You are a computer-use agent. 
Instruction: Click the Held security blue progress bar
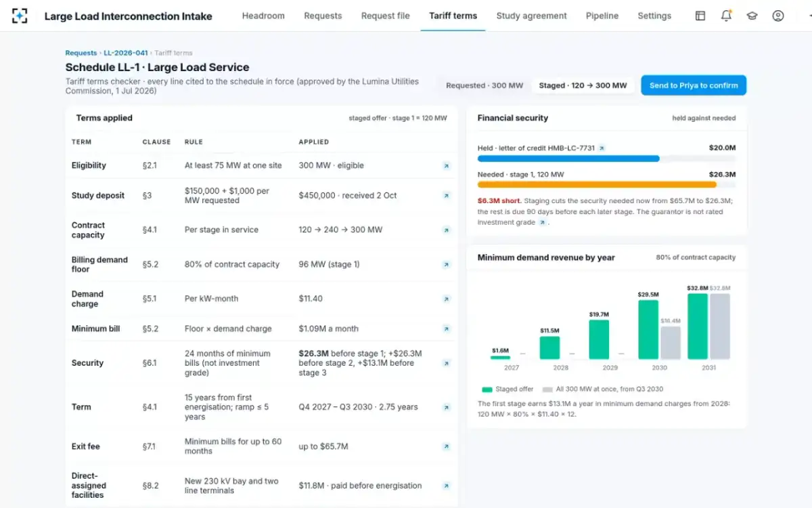pyautogui.click(x=568, y=158)
